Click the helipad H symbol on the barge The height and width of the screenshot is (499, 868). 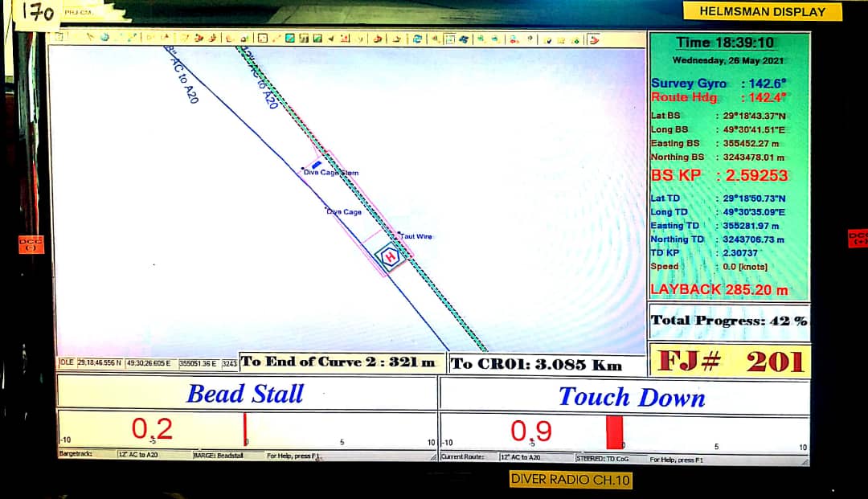(x=391, y=257)
